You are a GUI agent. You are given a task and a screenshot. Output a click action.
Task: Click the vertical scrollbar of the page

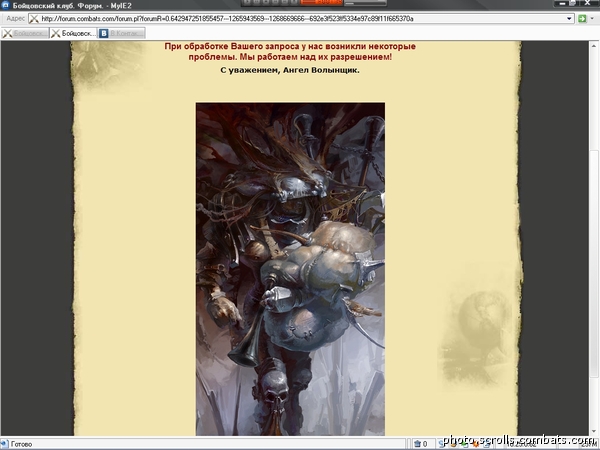coord(594,238)
